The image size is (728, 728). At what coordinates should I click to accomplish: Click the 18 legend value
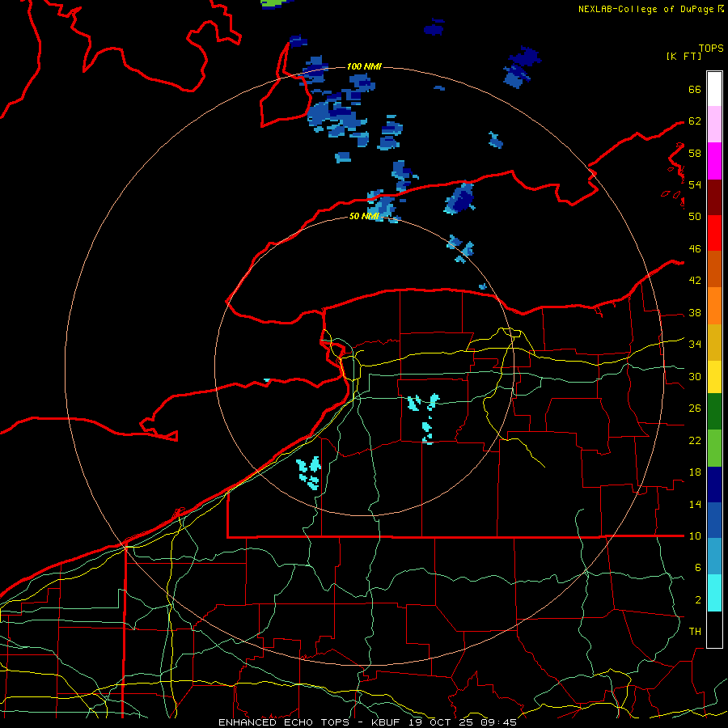click(695, 472)
